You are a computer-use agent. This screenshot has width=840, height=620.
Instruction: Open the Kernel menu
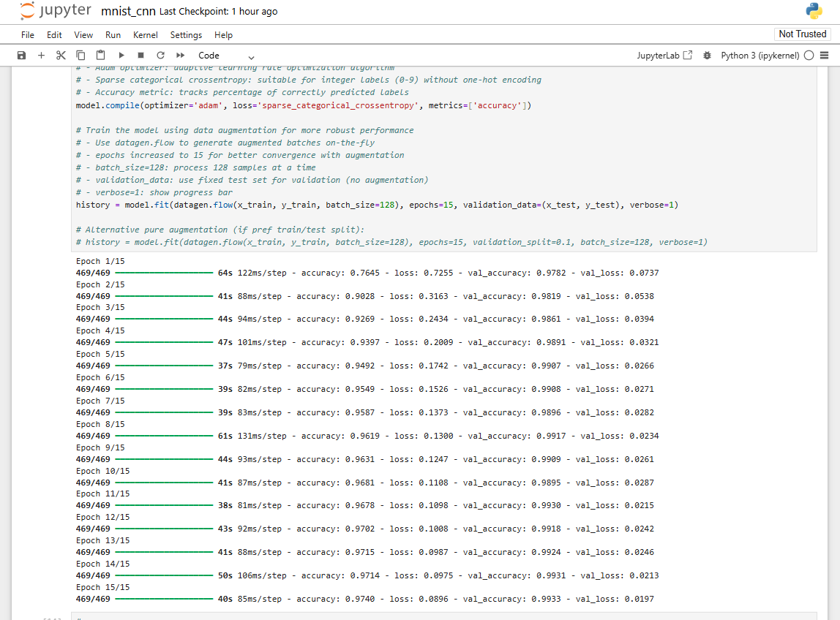click(145, 35)
